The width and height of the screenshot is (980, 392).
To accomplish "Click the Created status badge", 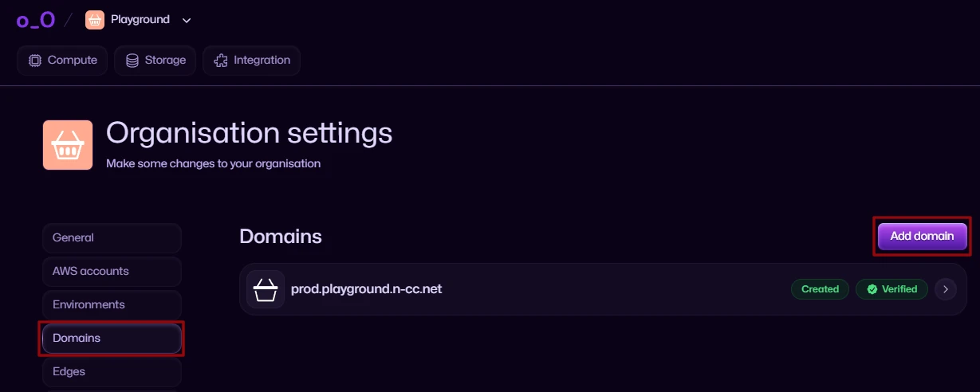I will coord(821,289).
